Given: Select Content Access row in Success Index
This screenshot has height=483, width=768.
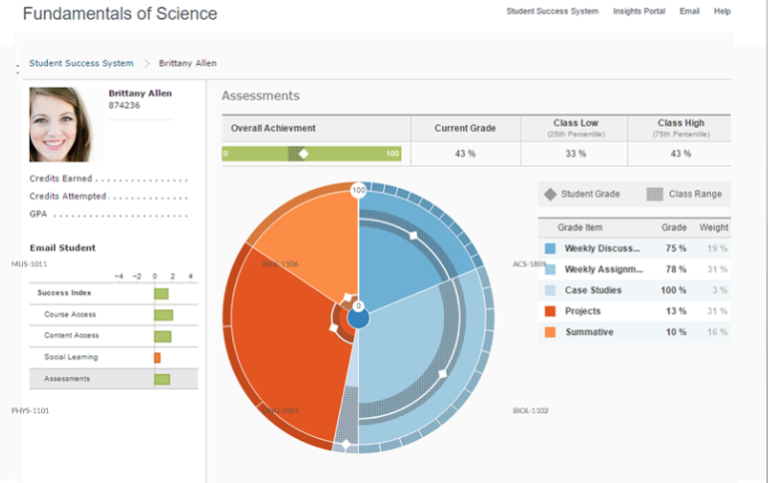Looking at the screenshot, I should point(70,336).
